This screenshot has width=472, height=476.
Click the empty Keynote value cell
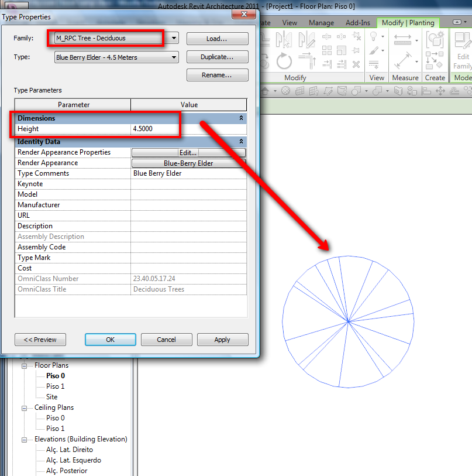click(x=188, y=184)
